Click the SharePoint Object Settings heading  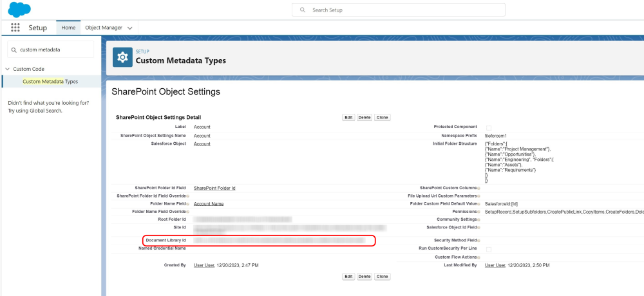(x=166, y=92)
